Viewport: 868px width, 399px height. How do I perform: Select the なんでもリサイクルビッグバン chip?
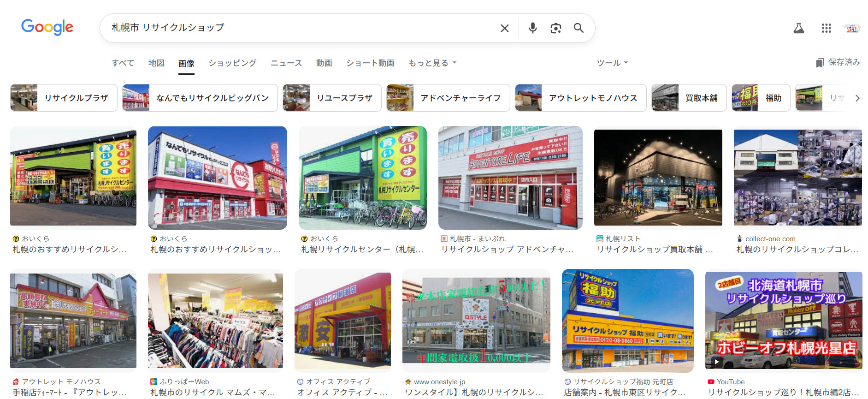200,98
